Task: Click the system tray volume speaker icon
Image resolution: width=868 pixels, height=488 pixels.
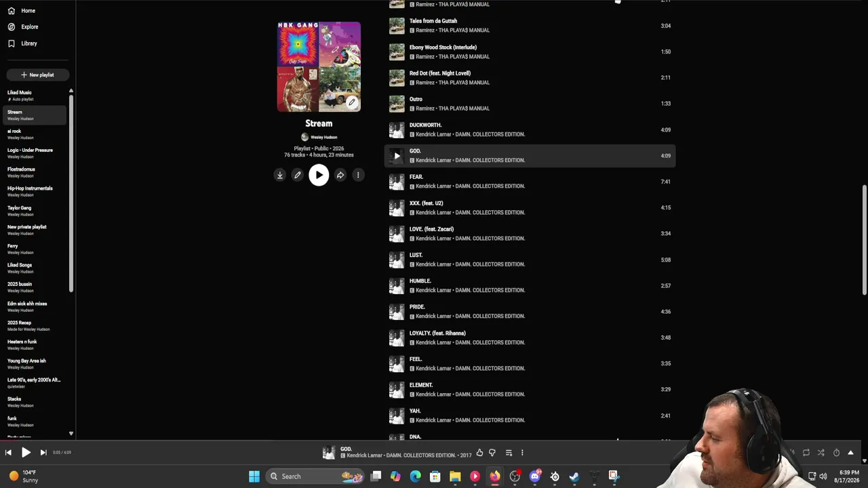Action: (x=823, y=476)
